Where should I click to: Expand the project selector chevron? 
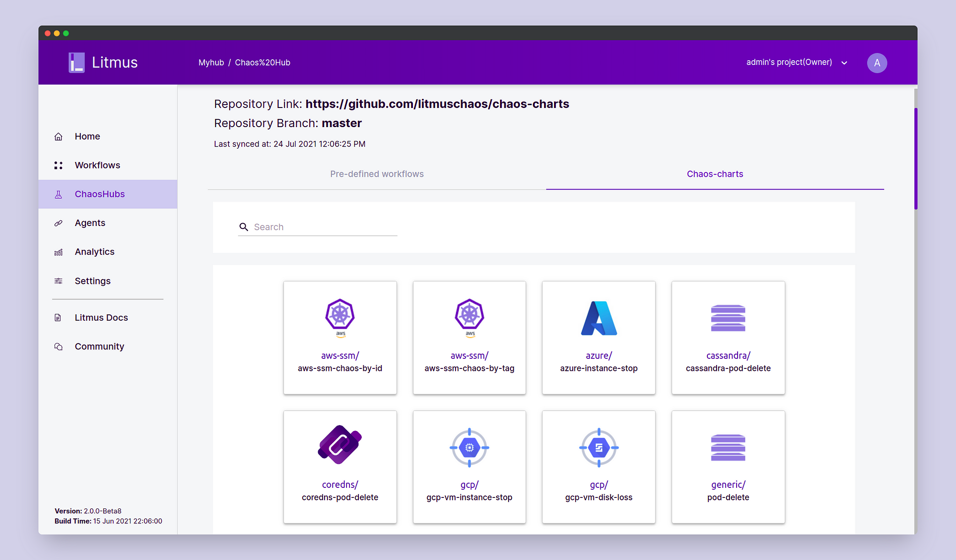click(x=844, y=63)
